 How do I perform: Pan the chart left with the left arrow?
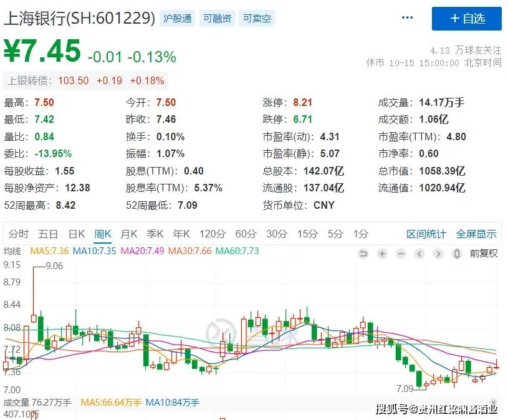tap(419, 254)
